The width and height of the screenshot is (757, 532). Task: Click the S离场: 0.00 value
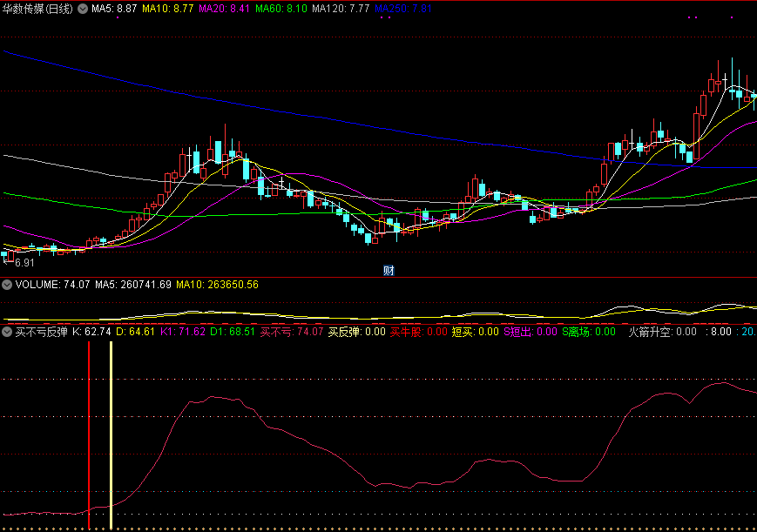coord(589,332)
